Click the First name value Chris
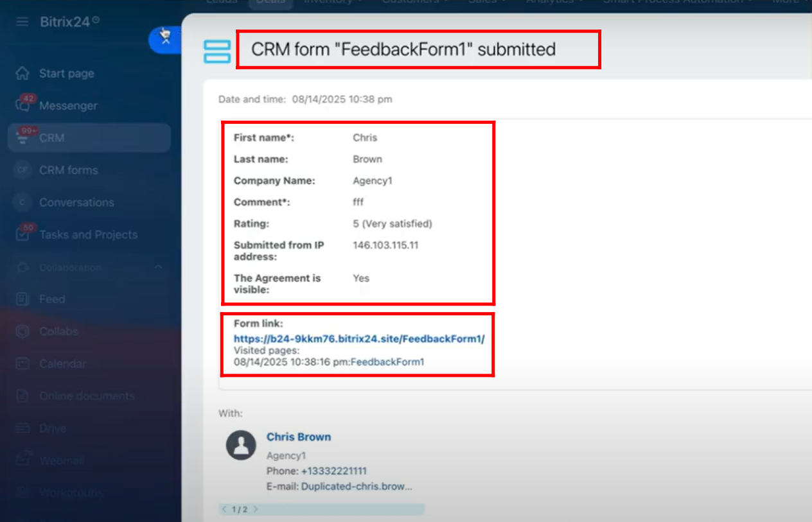This screenshot has width=812, height=522. tap(365, 137)
